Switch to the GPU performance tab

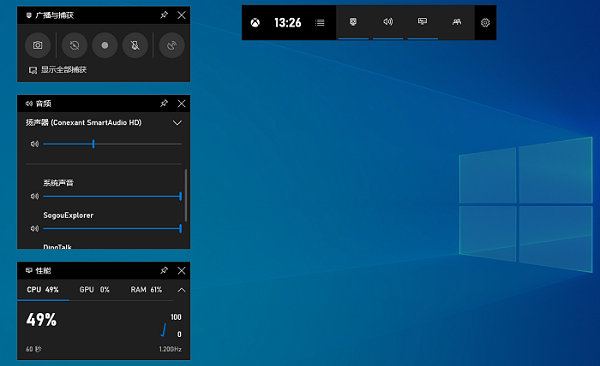[x=94, y=290]
